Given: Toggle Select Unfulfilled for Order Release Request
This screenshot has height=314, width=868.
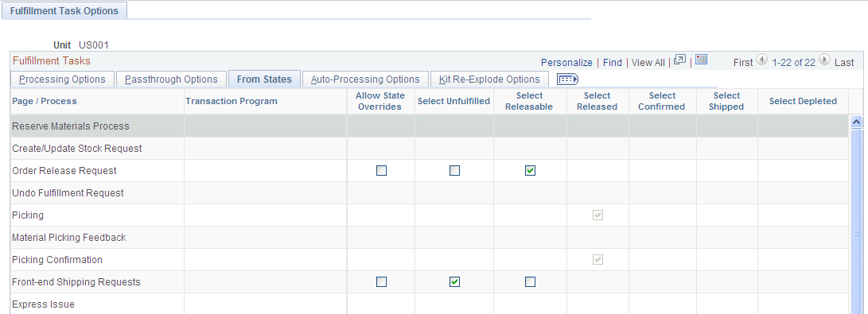Looking at the screenshot, I should click(x=454, y=171).
